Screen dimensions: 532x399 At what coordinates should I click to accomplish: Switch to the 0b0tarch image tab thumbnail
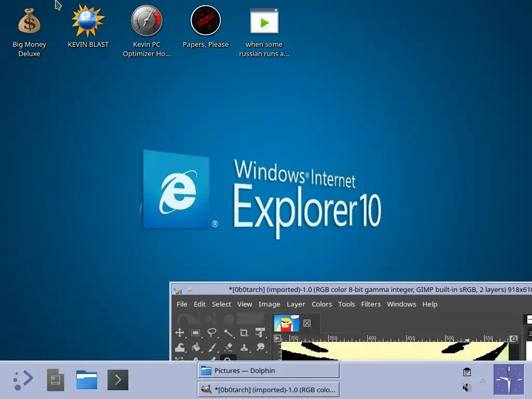(287, 323)
